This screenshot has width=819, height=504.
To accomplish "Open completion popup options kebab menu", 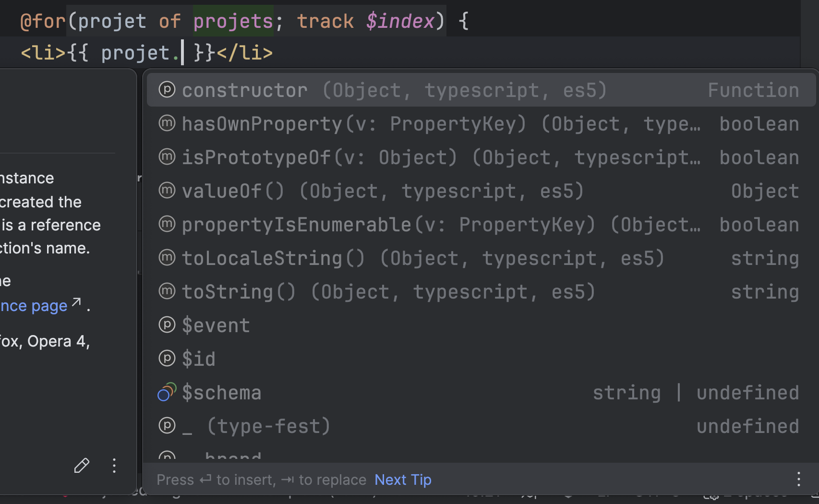I will click(x=798, y=479).
